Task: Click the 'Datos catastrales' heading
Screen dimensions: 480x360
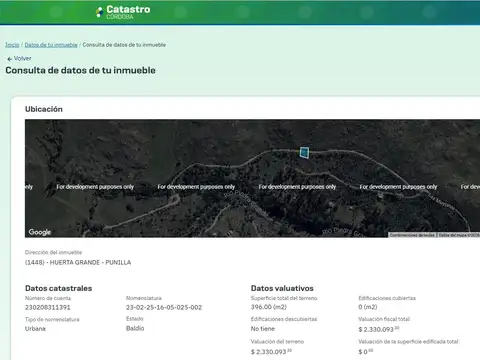Action: (x=59, y=288)
